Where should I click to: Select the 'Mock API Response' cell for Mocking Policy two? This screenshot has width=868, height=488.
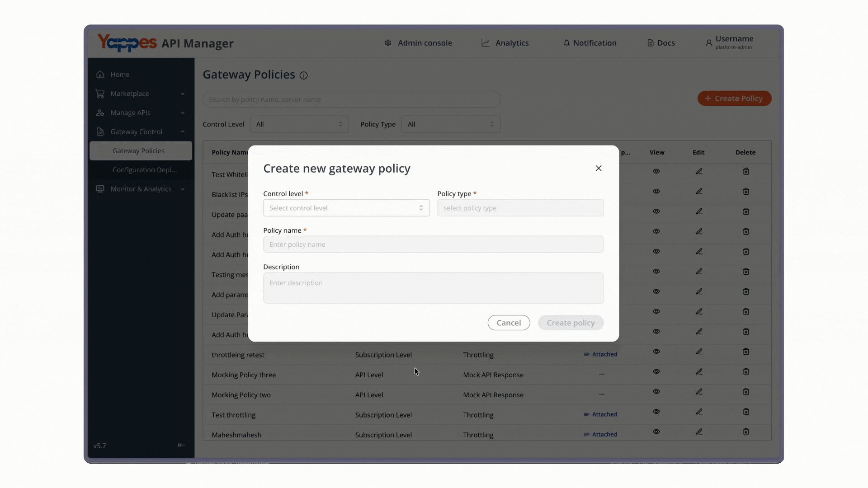493,395
